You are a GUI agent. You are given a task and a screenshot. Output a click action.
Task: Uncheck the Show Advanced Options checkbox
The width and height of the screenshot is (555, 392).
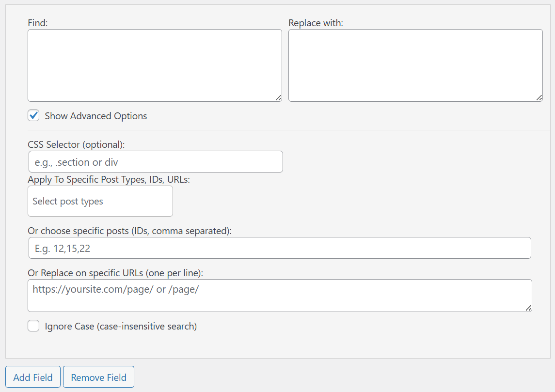(33, 116)
